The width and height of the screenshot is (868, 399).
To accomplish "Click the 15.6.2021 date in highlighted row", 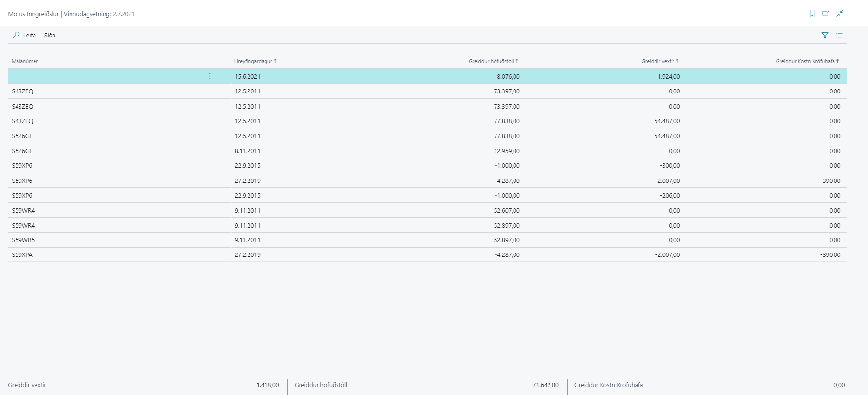I will coord(248,76).
